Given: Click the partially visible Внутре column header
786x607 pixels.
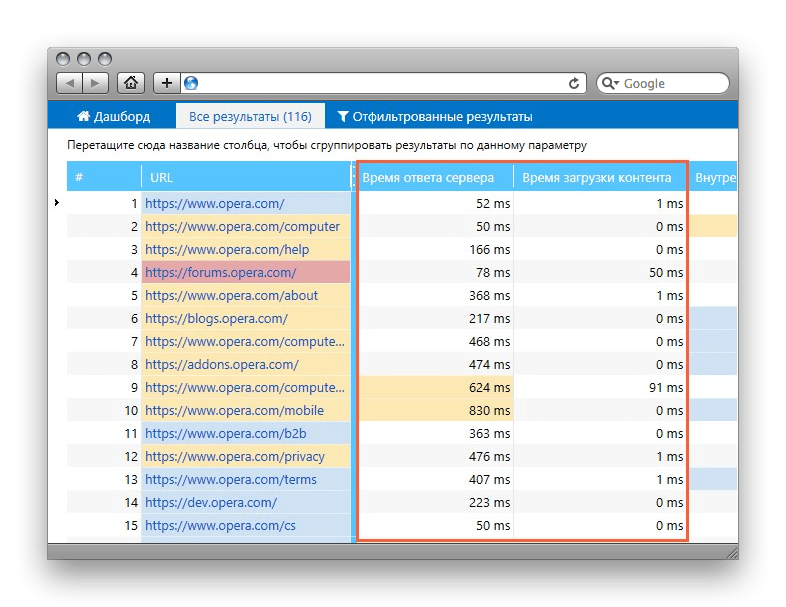Looking at the screenshot, I should pos(714,177).
